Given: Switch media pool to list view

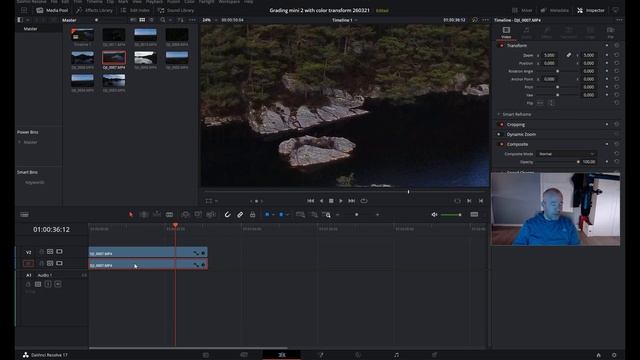Looking at the screenshot, I should (x=151, y=20).
